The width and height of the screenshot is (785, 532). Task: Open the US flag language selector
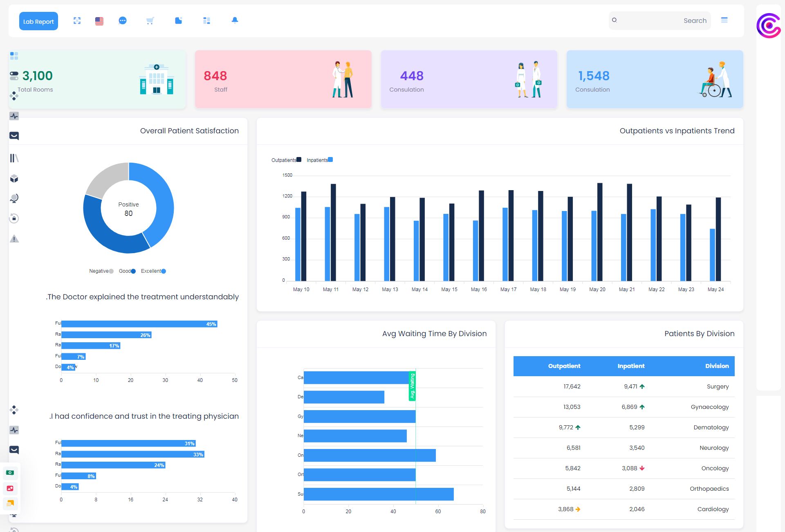point(99,20)
